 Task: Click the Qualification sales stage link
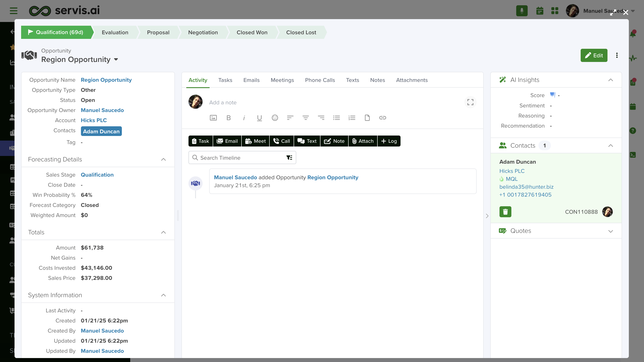tap(97, 175)
